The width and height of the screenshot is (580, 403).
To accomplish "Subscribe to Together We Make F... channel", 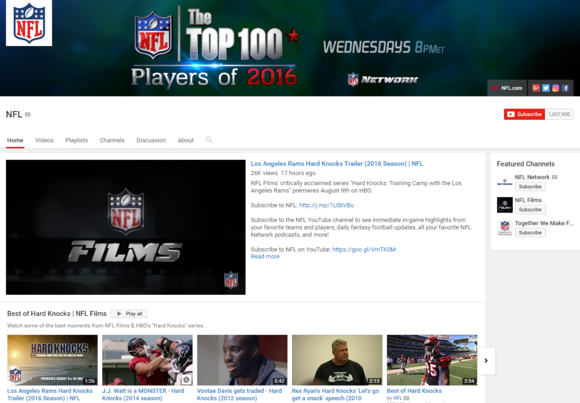I will click(x=530, y=233).
